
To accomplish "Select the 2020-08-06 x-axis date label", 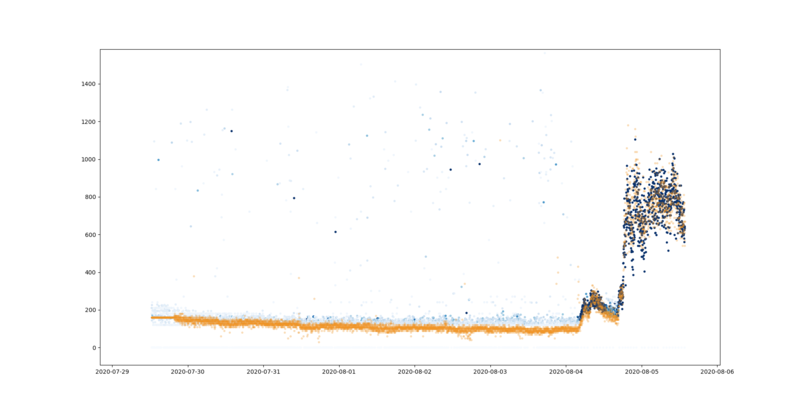I will coord(717,372).
